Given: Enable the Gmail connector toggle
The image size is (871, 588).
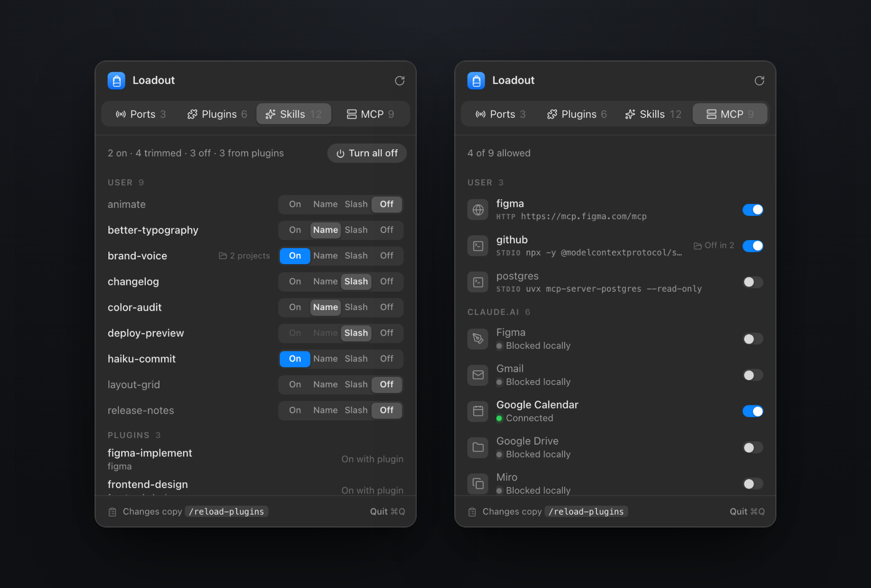Looking at the screenshot, I should point(753,375).
